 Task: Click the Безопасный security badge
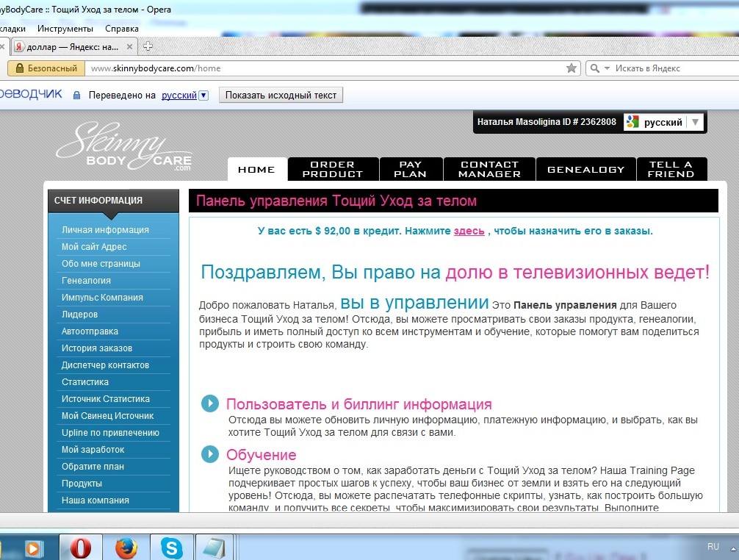45,68
